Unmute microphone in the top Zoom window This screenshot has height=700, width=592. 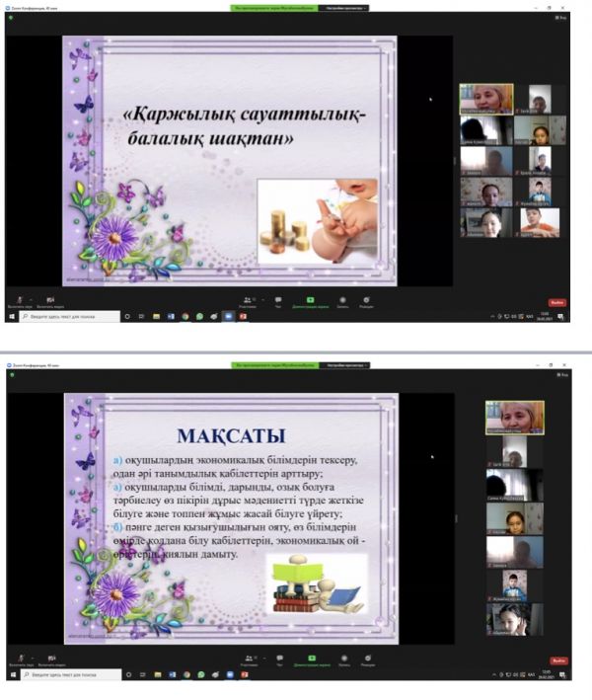[19, 300]
